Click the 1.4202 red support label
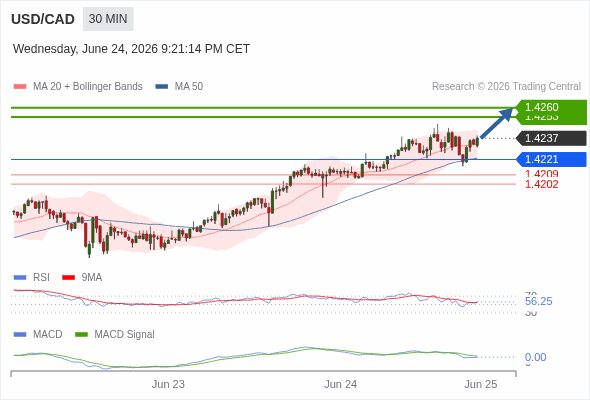Viewport: 590px width, 400px height. [541, 184]
